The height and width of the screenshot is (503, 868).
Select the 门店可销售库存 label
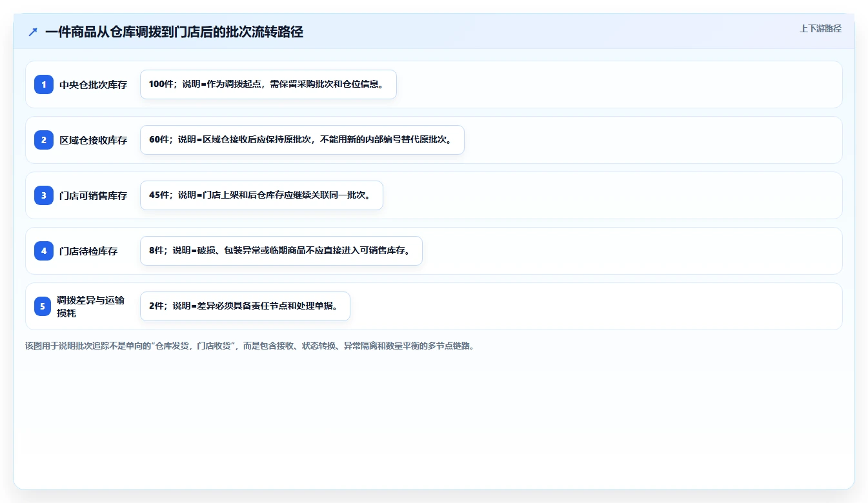(94, 195)
